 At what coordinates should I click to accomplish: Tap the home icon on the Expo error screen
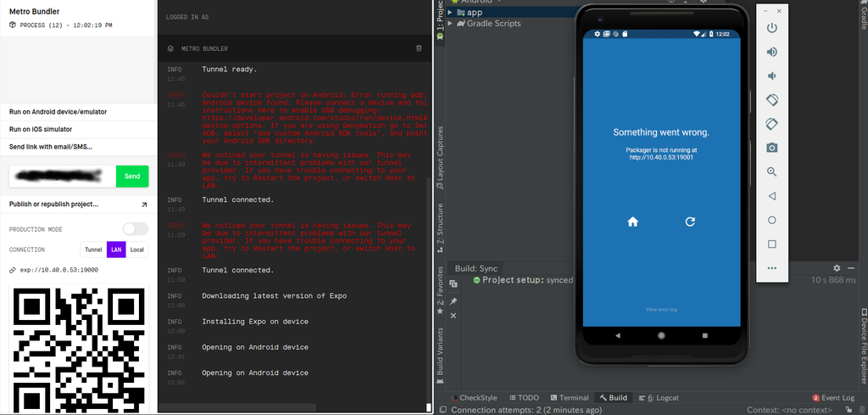(x=632, y=222)
